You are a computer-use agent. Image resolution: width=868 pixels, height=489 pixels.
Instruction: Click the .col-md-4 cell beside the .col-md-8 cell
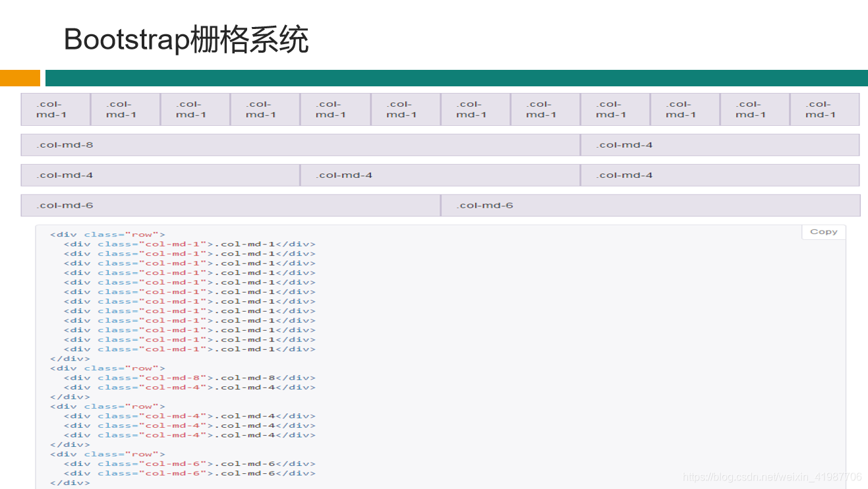[720, 145]
